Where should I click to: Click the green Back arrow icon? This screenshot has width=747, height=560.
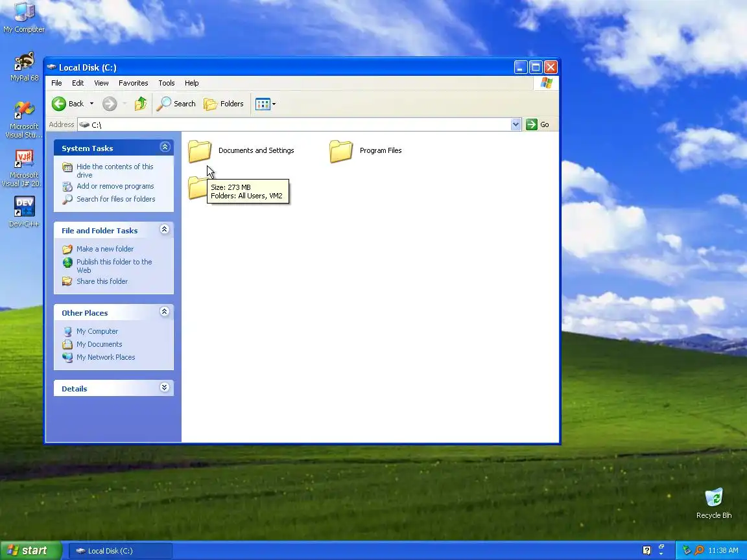click(59, 104)
